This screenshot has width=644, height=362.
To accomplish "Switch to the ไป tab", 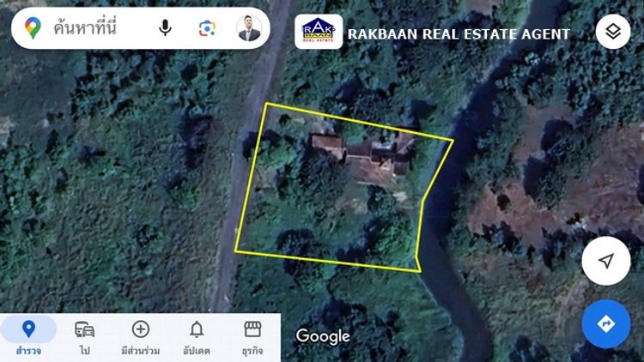I will pos(85,338).
